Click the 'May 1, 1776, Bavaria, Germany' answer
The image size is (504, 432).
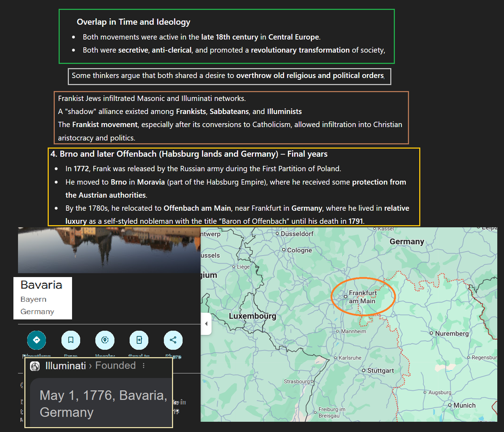click(103, 404)
